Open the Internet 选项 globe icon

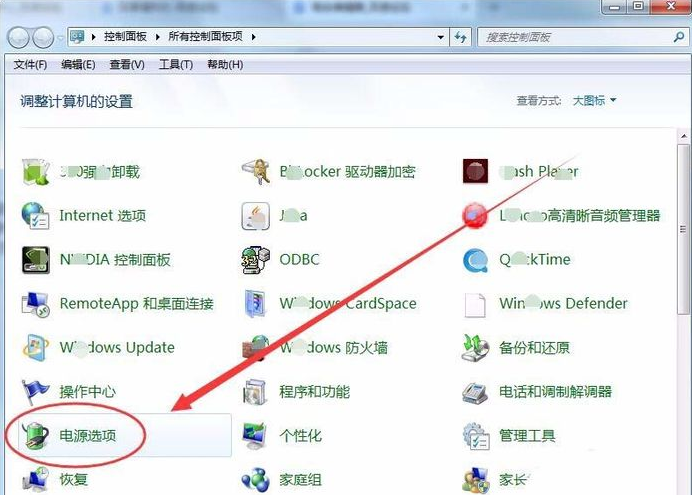[35, 215]
